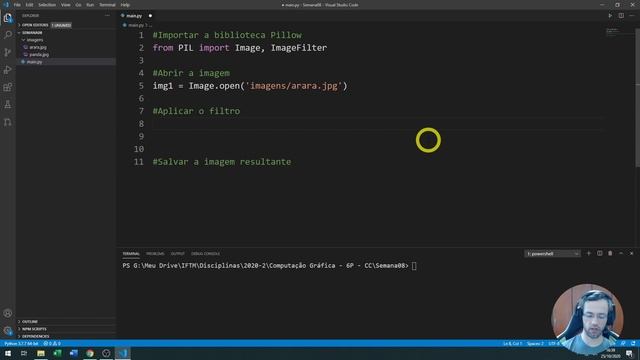
Task: Open notifications bell in status bar
Action: pos(633,344)
